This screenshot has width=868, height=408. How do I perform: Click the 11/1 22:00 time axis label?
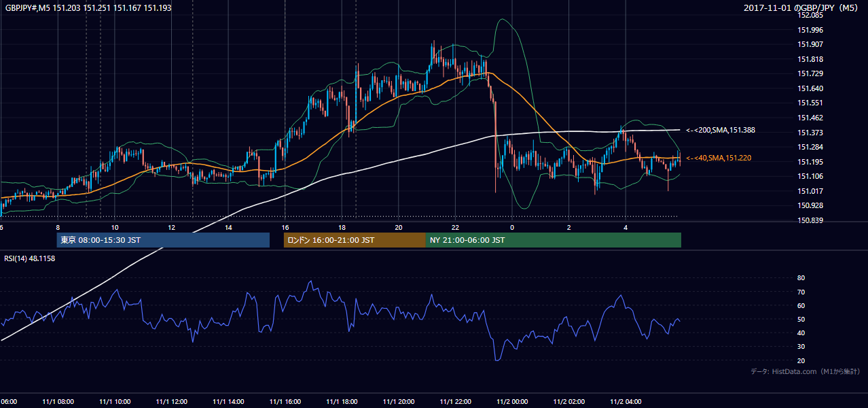(455, 401)
